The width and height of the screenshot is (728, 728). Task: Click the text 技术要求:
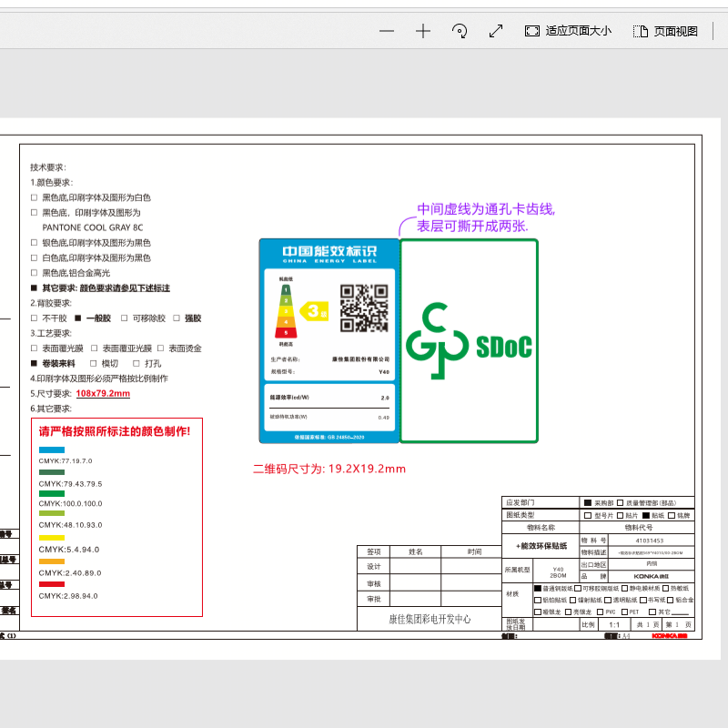tap(48, 167)
